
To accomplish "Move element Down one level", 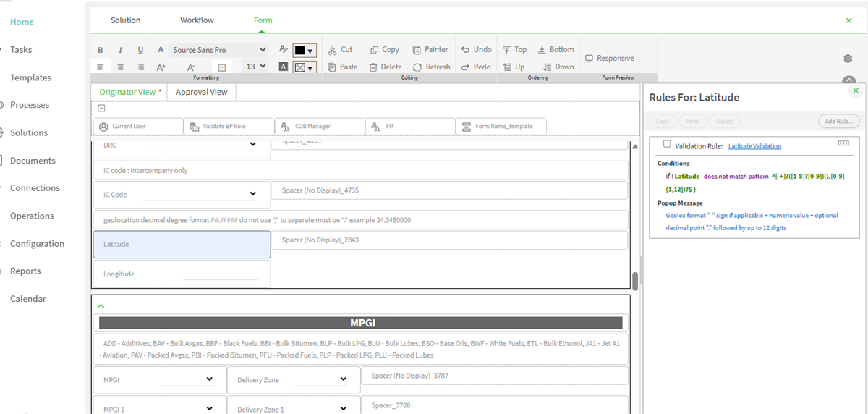I will [x=558, y=67].
